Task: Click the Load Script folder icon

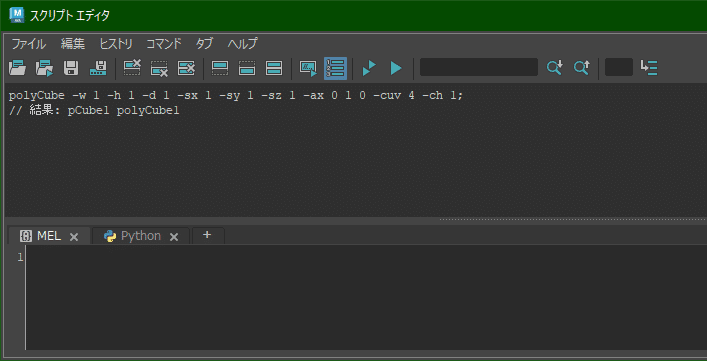Action: tap(18, 68)
